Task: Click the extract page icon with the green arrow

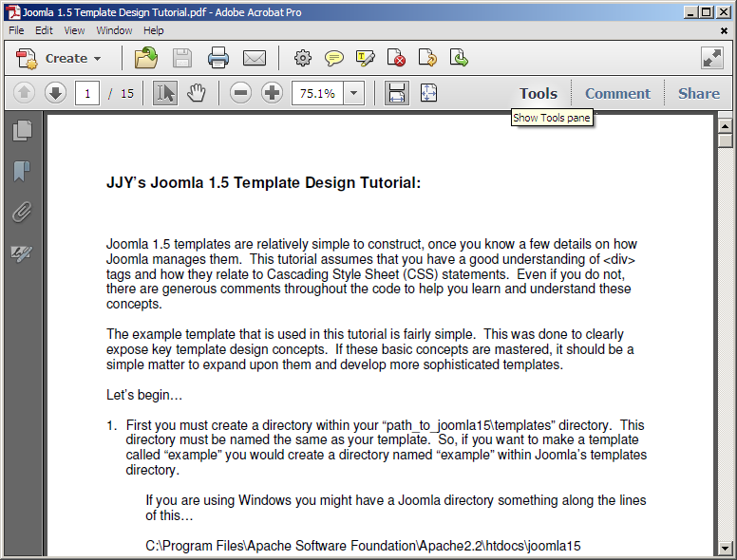Action: [x=459, y=58]
